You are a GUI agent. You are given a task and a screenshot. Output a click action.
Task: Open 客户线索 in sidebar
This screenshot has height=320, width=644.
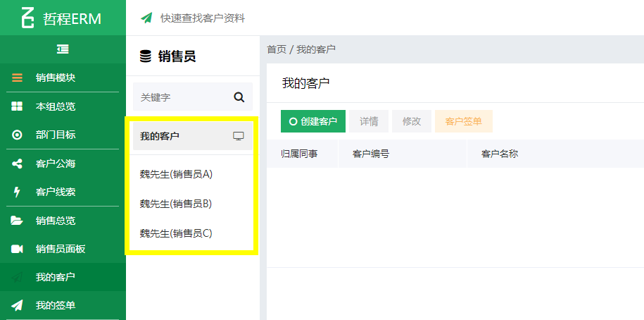click(x=63, y=192)
